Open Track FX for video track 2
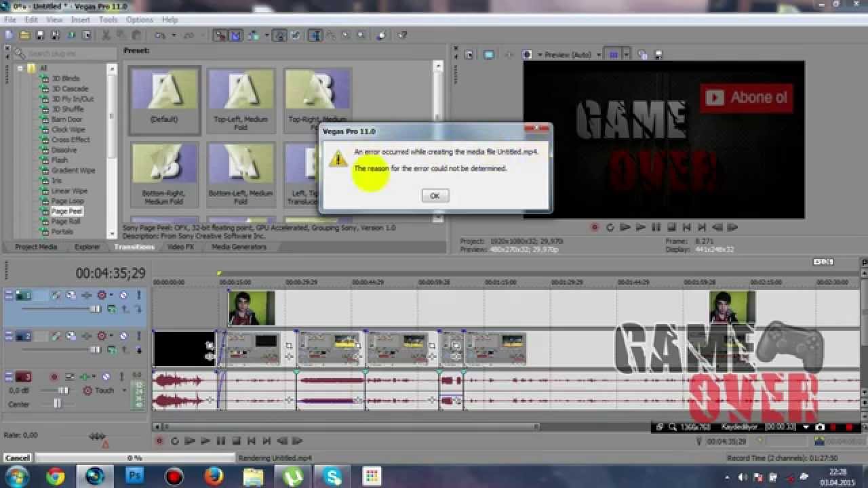The width and height of the screenshot is (868, 488). point(87,335)
